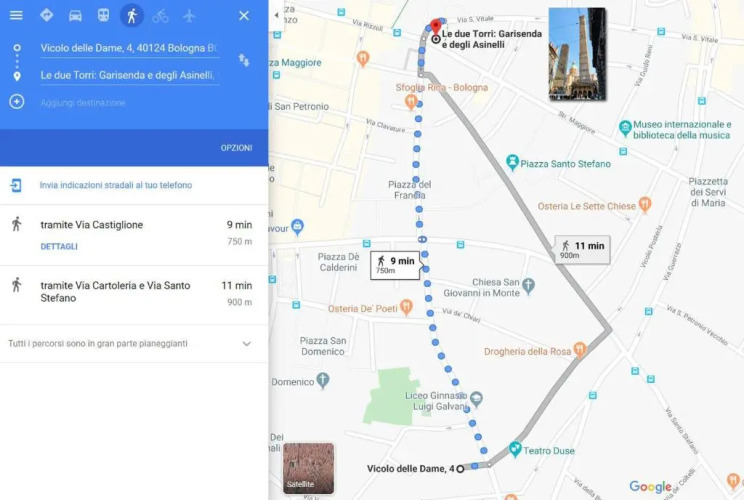744x500 pixels.
Task: Switch to public transit mode
Action: coord(103,16)
